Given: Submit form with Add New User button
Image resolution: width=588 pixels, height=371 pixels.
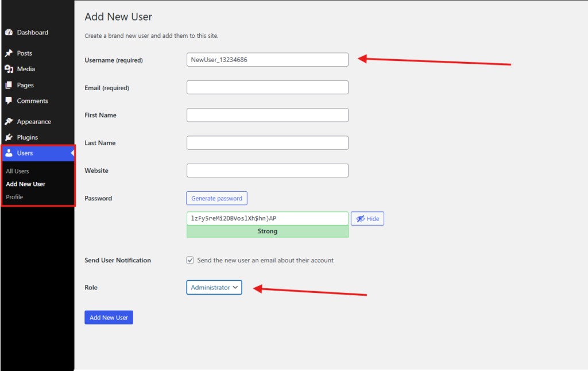Looking at the screenshot, I should [x=109, y=318].
